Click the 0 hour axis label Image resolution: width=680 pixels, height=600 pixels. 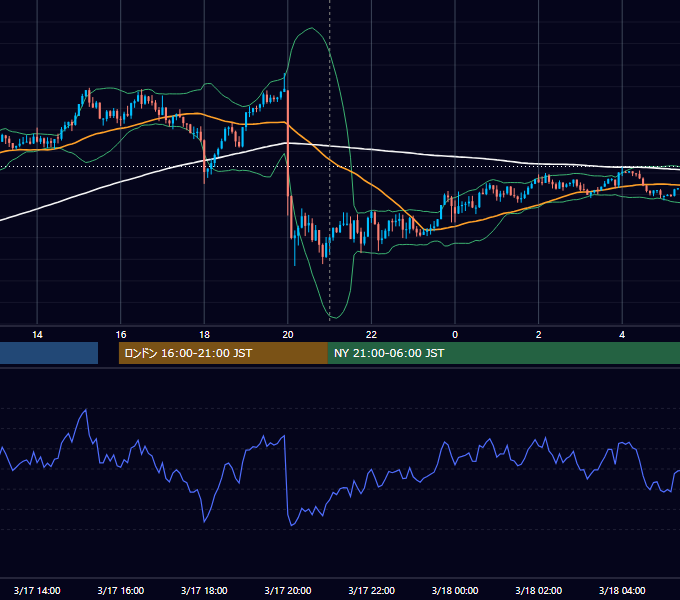click(455, 335)
